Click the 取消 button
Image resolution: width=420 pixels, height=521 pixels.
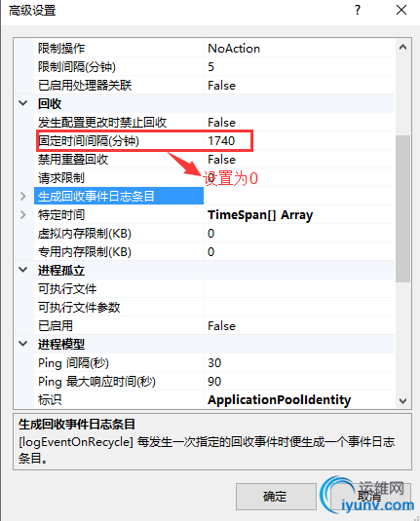point(369,497)
